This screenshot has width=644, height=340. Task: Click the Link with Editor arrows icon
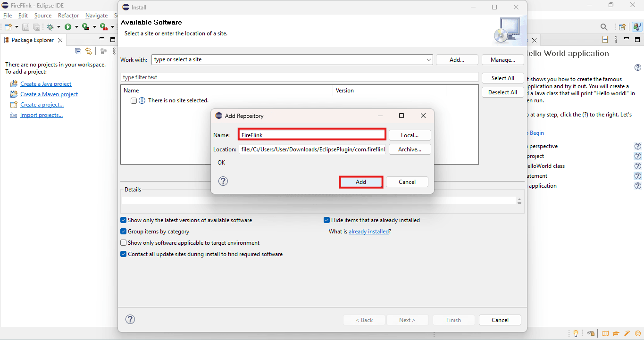pyautogui.click(x=88, y=51)
